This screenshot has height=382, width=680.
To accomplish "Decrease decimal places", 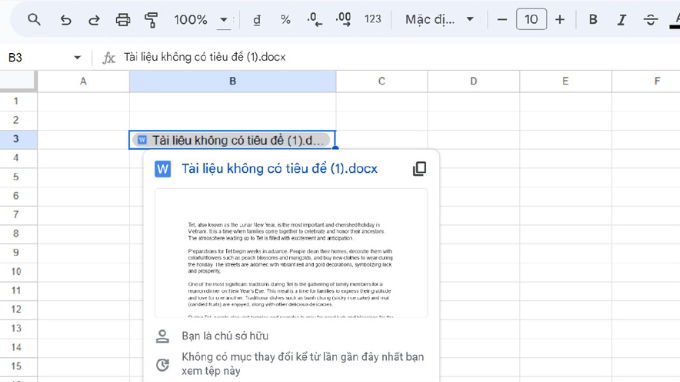I will 314,20.
